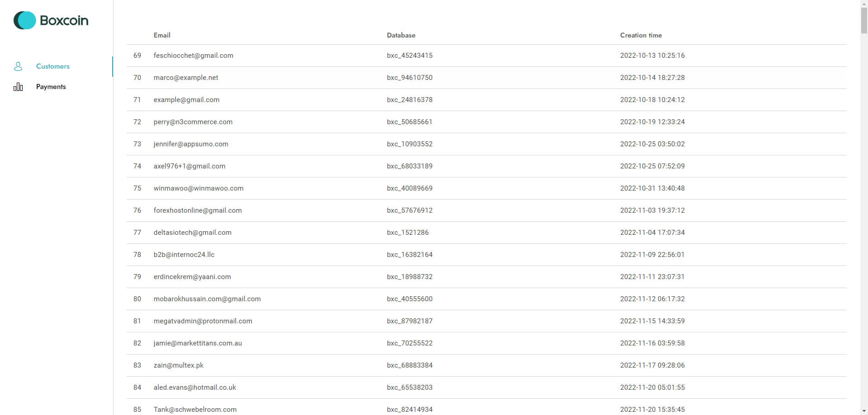Click the Customers user icon

click(x=18, y=66)
